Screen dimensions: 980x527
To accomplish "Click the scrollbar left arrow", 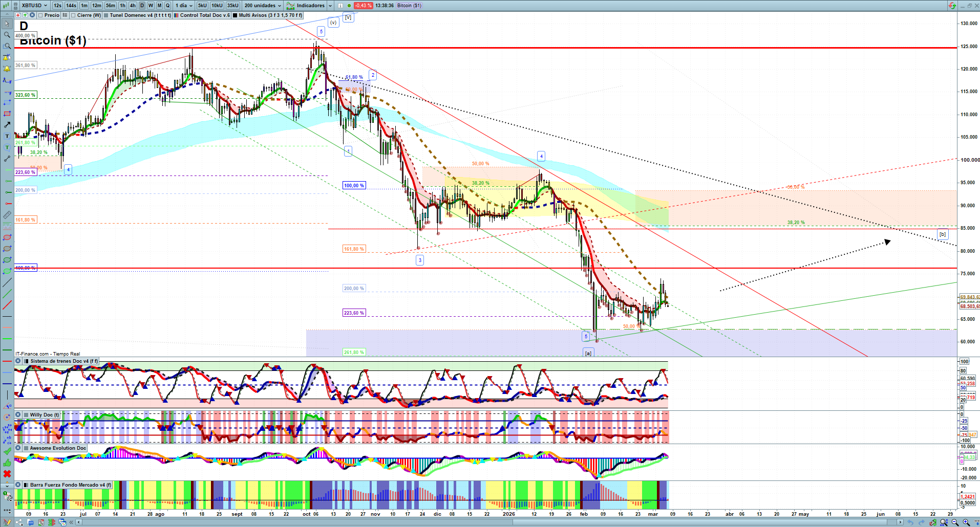I will pyautogui.click(x=79, y=522).
